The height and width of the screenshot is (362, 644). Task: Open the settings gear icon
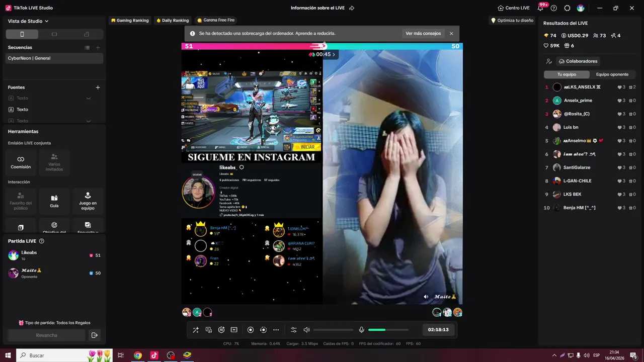pyautogui.click(x=567, y=8)
